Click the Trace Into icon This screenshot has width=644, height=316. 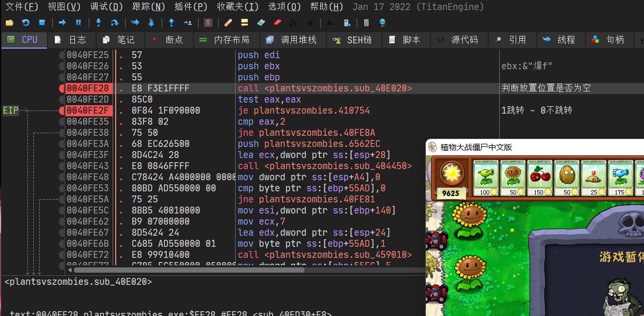(x=135, y=23)
